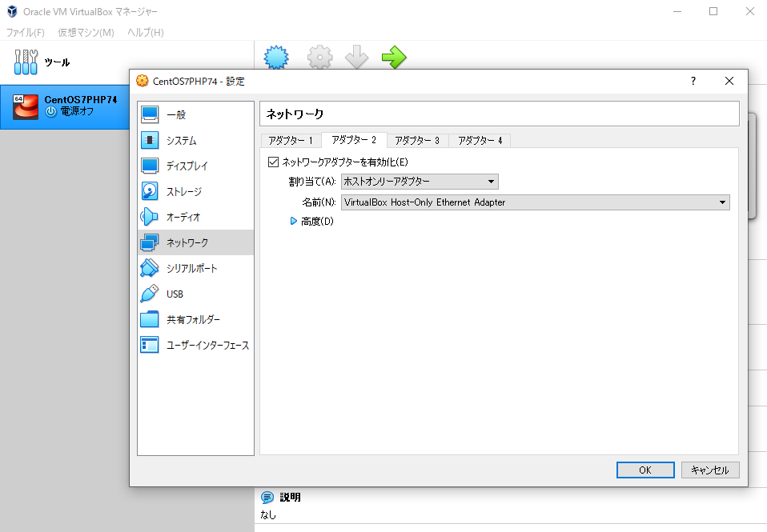Screen dimensions: 767x532
Task: Click the Audio speaker icon
Action: point(150,217)
